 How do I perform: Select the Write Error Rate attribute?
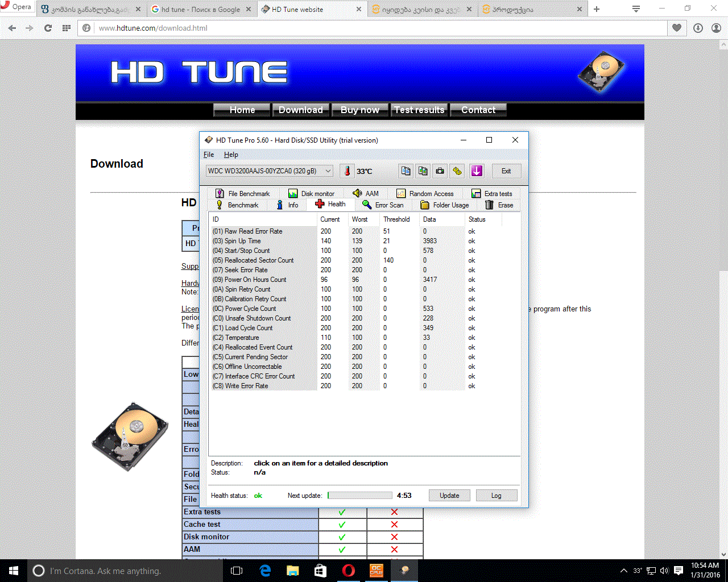pyautogui.click(x=355, y=386)
